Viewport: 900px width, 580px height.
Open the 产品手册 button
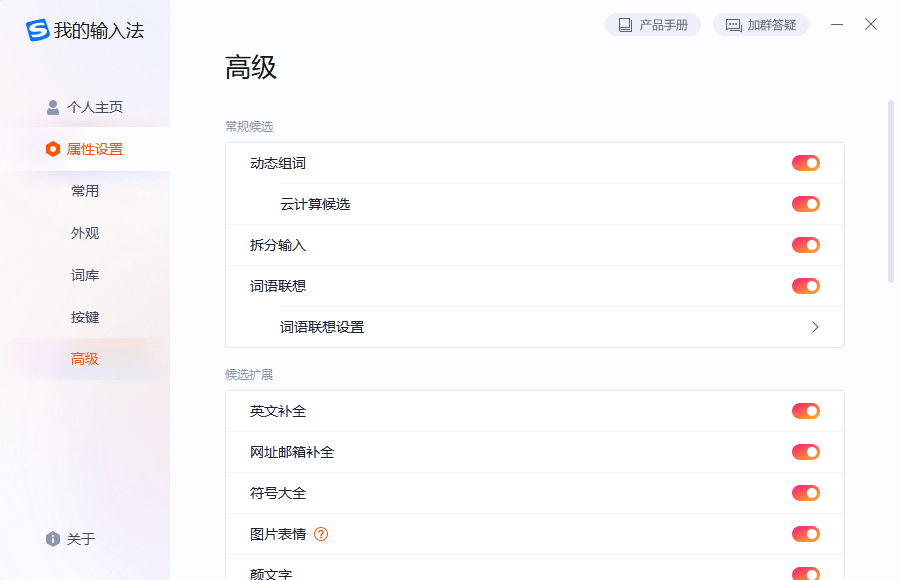653,24
